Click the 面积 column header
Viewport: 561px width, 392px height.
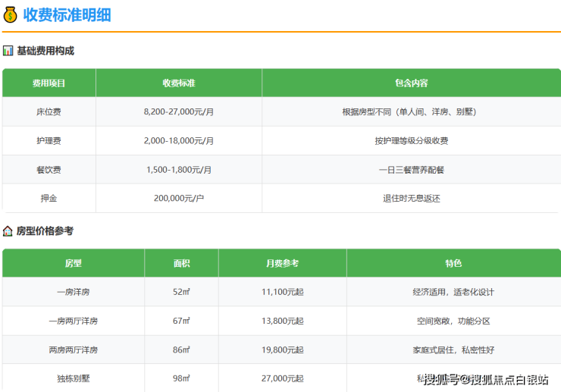pos(181,263)
